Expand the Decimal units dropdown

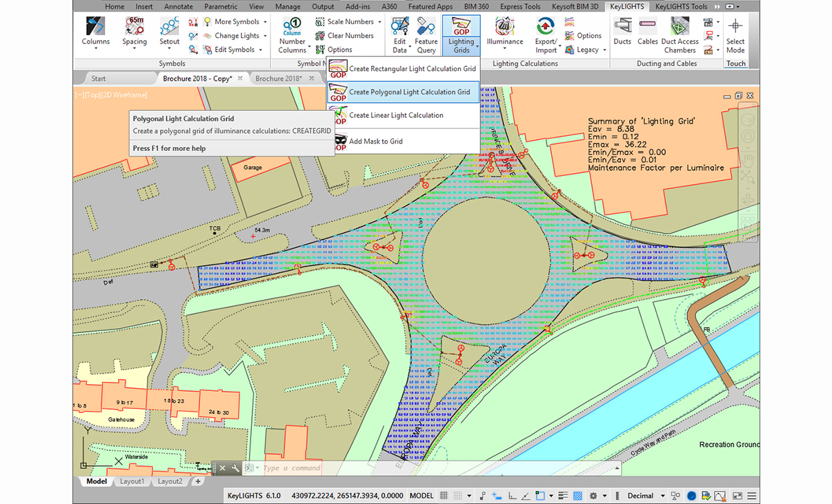coord(662,496)
